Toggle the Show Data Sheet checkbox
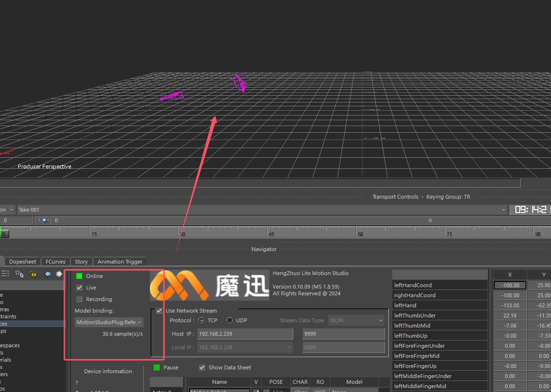The height and width of the screenshot is (392, 551). pos(202,367)
